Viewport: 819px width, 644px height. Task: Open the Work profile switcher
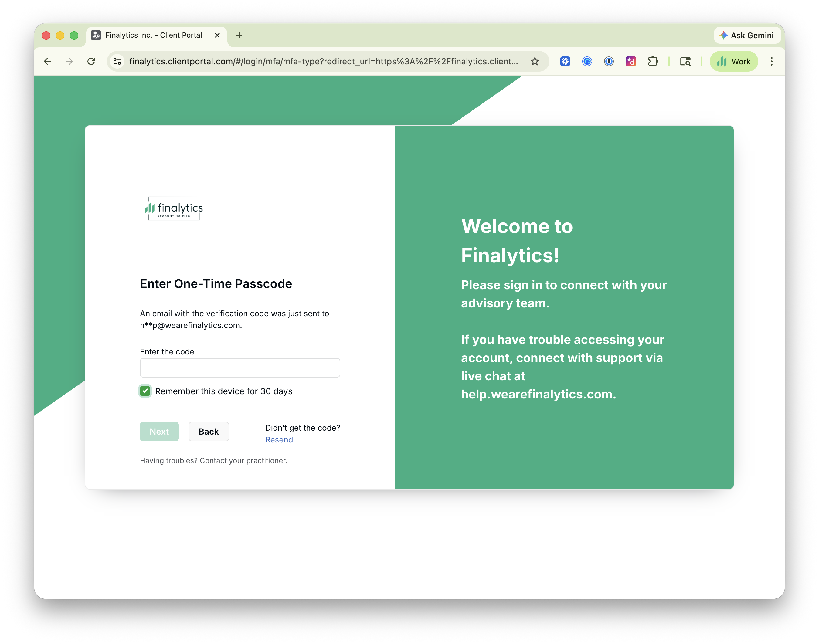click(733, 62)
